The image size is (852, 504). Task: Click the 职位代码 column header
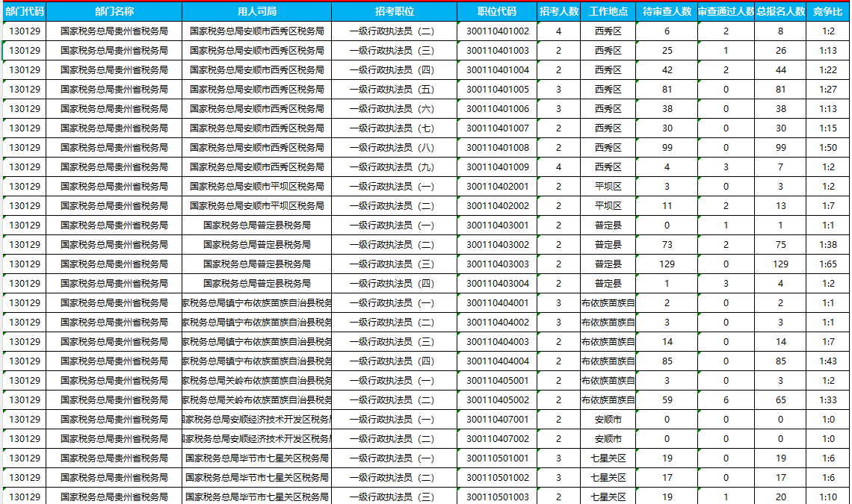click(497, 12)
